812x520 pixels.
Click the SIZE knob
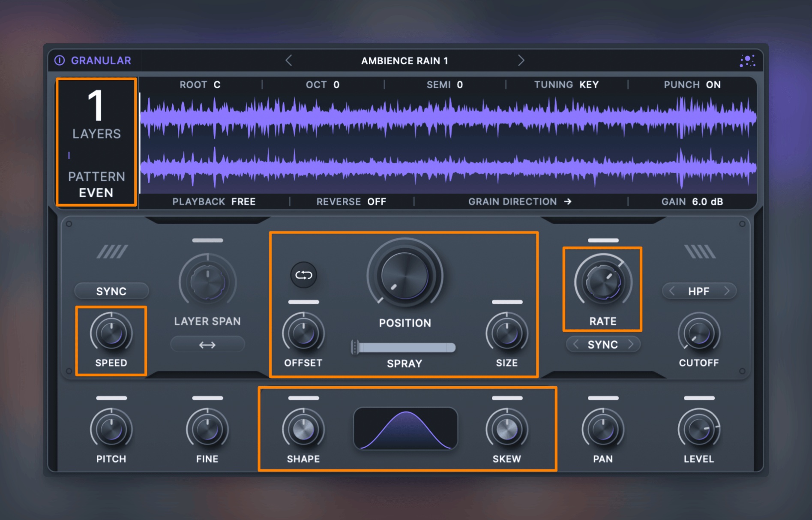tap(507, 333)
